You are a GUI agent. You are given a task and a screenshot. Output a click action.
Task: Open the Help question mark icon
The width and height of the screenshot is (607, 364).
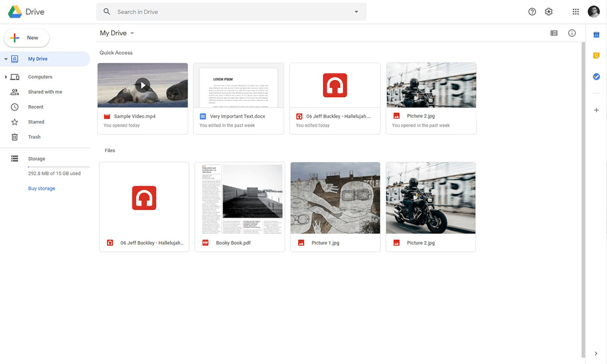(532, 12)
